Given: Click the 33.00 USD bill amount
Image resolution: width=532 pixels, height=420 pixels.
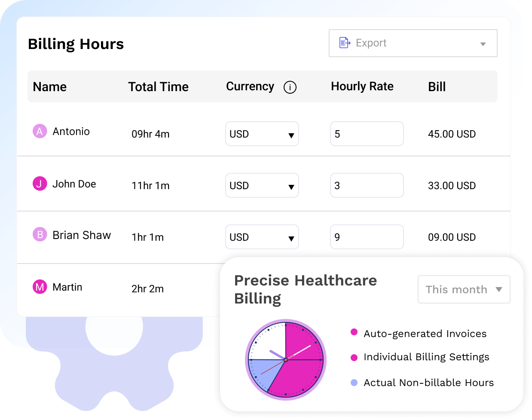Looking at the screenshot, I should point(452,186).
